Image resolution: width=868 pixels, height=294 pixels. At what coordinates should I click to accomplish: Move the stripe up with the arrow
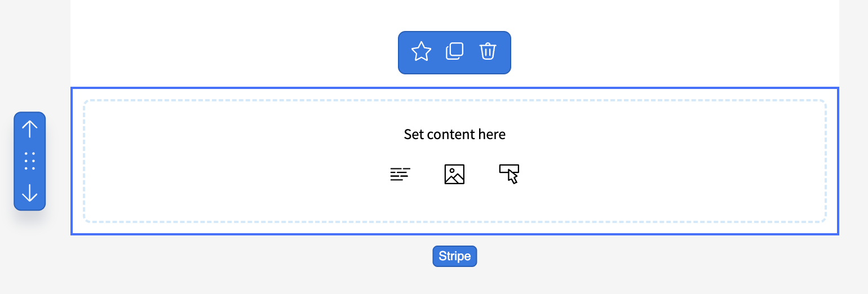click(29, 129)
